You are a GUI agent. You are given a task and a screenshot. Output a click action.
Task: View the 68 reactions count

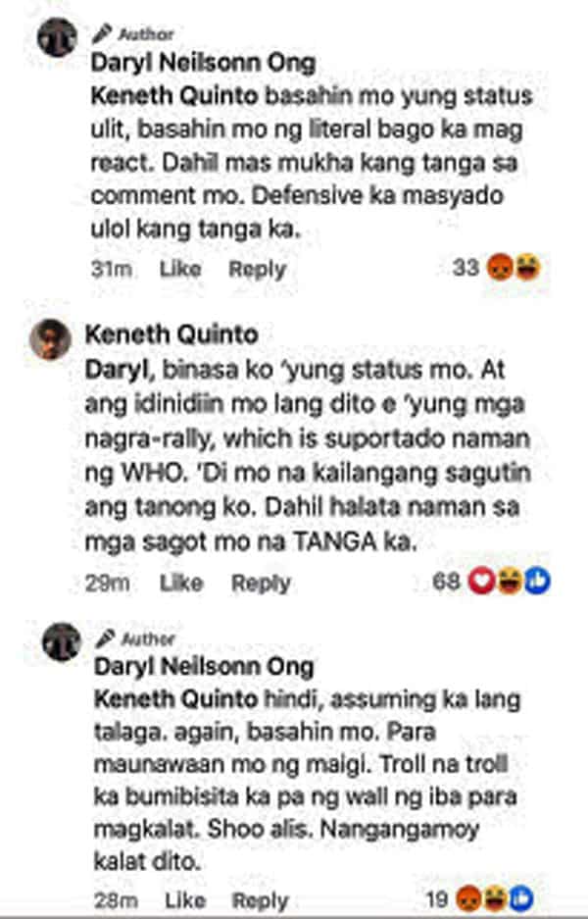[x=446, y=581]
